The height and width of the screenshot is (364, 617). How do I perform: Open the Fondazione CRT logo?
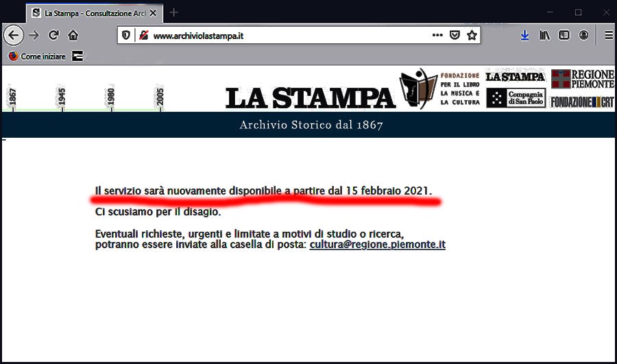(x=582, y=102)
